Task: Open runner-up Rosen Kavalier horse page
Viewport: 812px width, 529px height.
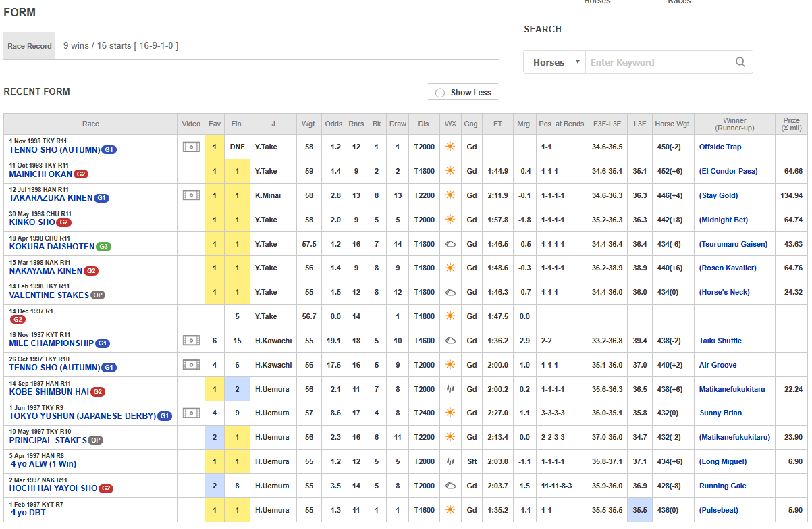Action: (x=728, y=268)
